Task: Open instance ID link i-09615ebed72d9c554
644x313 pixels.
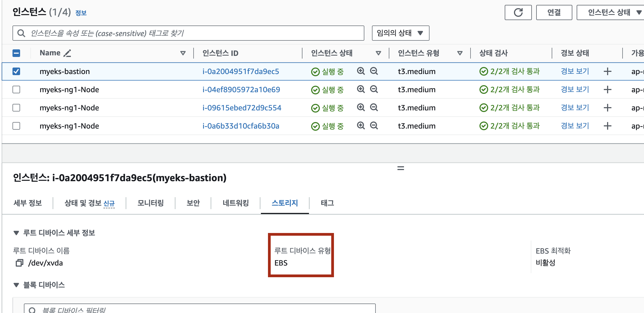Action: pyautogui.click(x=242, y=108)
